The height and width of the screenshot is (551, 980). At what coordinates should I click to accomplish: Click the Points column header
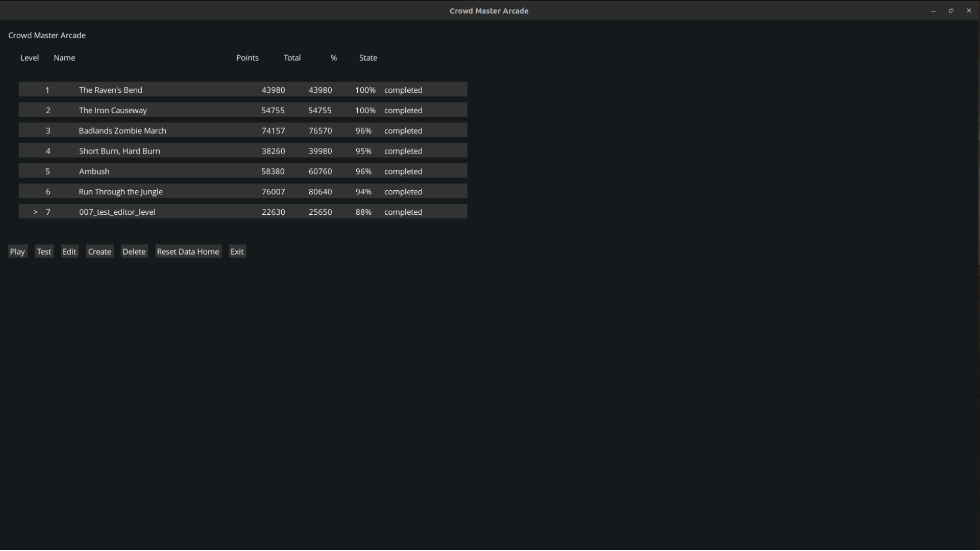[248, 58]
